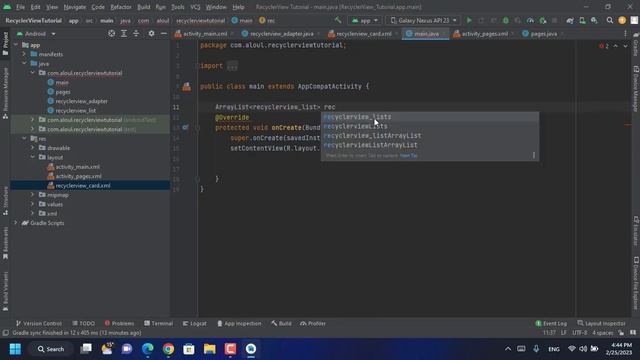The height and width of the screenshot is (360, 640).
Task: Click the error count indicator in editor
Action: (604, 46)
